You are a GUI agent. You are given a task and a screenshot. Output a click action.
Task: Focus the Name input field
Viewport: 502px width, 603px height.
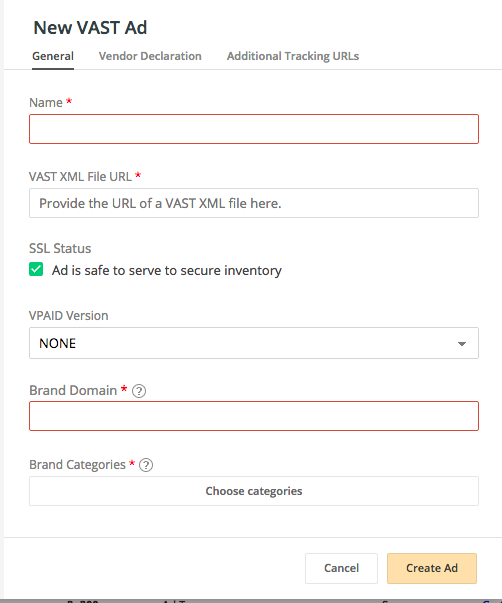254,129
